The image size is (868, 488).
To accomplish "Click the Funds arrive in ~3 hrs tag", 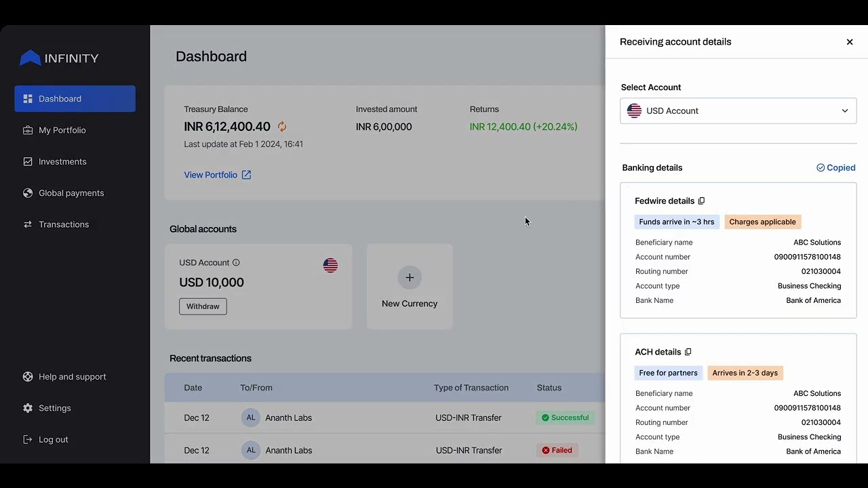I will point(677,222).
